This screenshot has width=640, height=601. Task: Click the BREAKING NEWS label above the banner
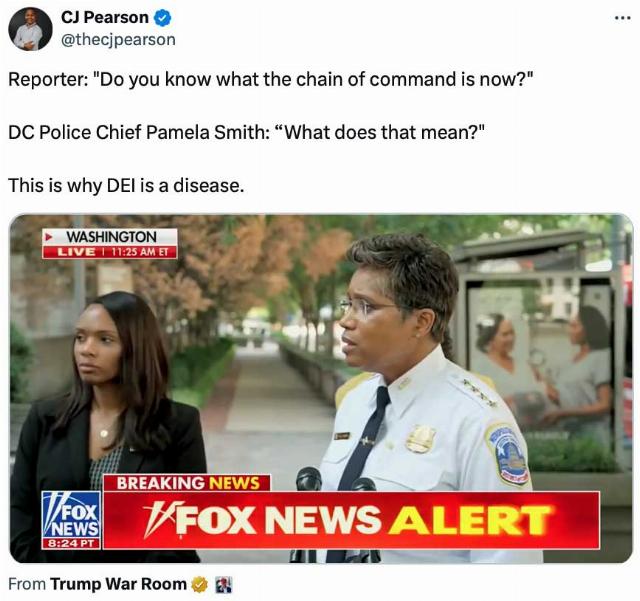coord(187,483)
